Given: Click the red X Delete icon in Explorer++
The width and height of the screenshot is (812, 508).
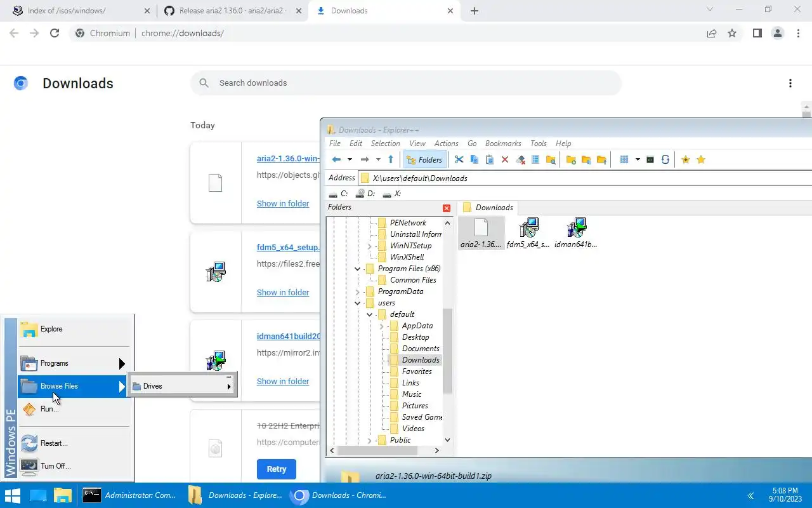Looking at the screenshot, I should [505, 159].
